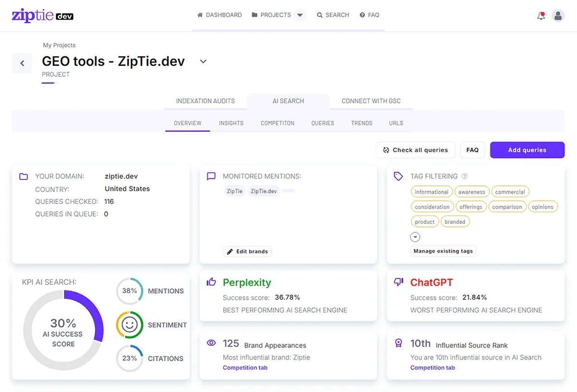
Task: Open the notifications bell
Action: pos(541,15)
